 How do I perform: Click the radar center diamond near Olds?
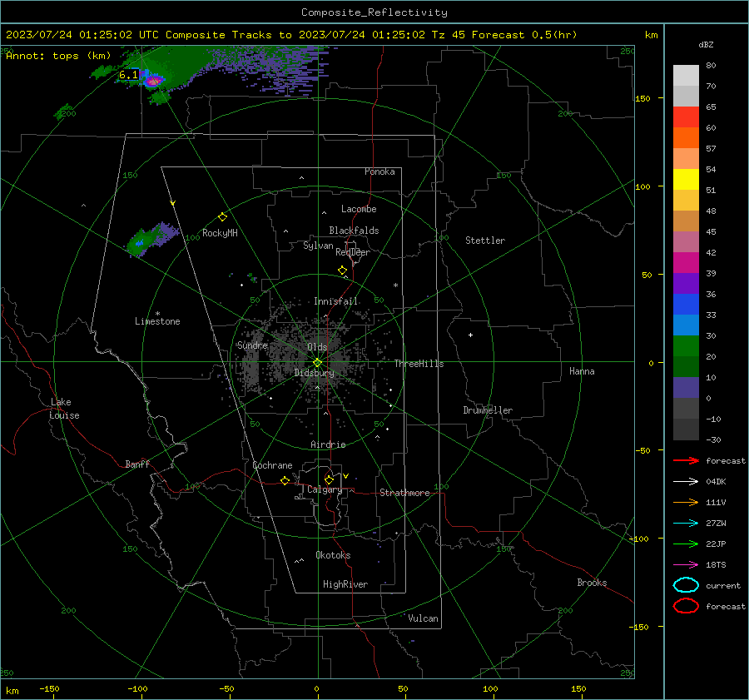pyautogui.click(x=317, y=363)
